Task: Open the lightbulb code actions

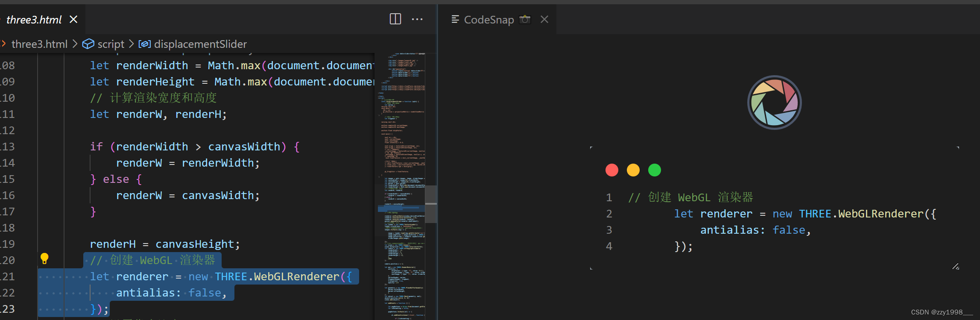Action: pos(44,258)
